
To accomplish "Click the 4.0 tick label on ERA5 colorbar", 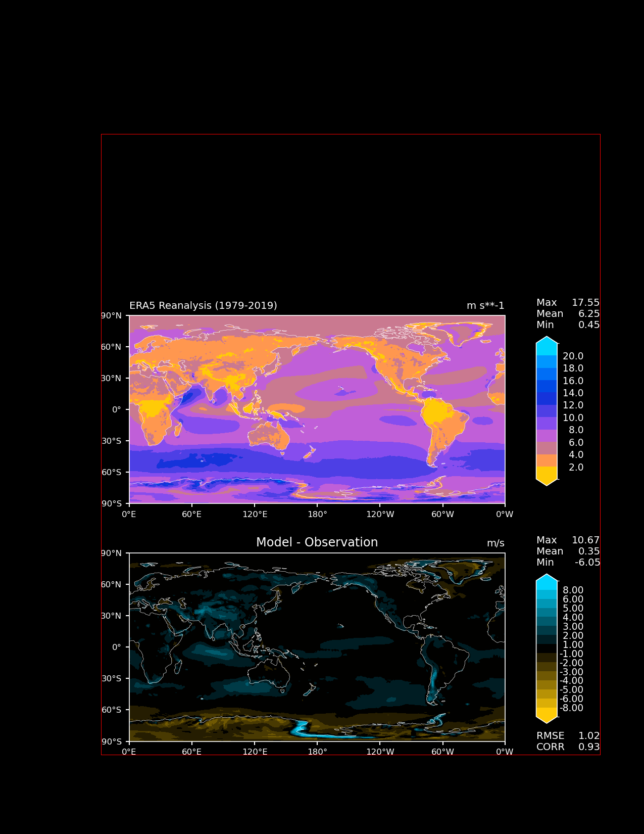I will pos(576,455).
